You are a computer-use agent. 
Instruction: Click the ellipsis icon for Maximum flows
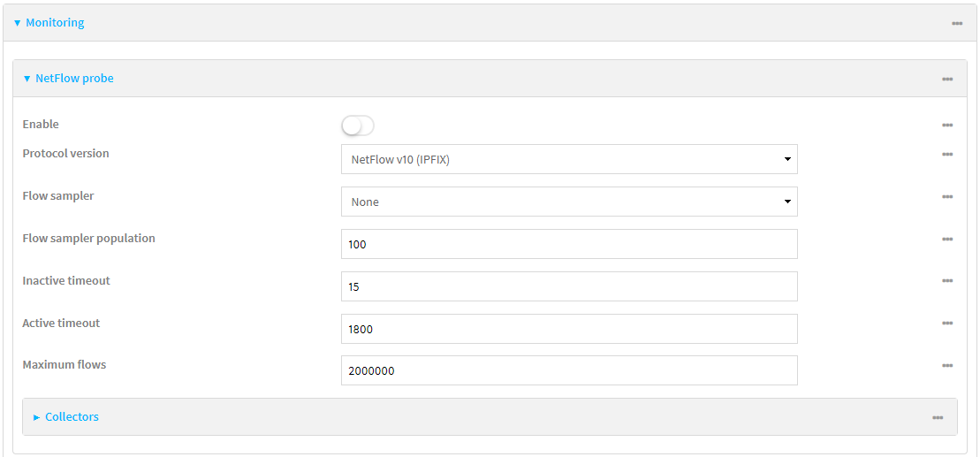tap(946, 365)
